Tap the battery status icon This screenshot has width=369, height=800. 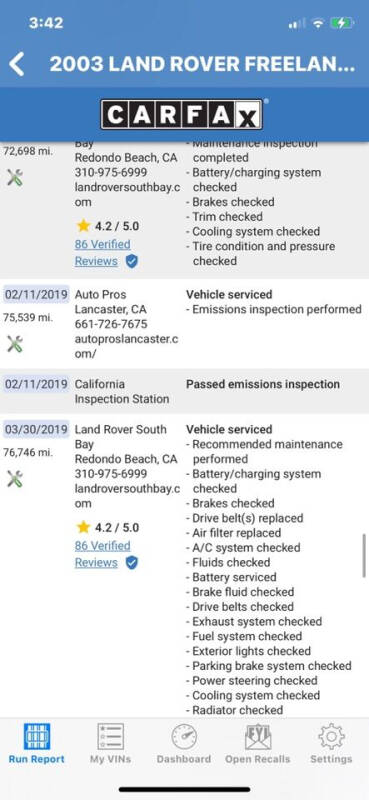341,23
